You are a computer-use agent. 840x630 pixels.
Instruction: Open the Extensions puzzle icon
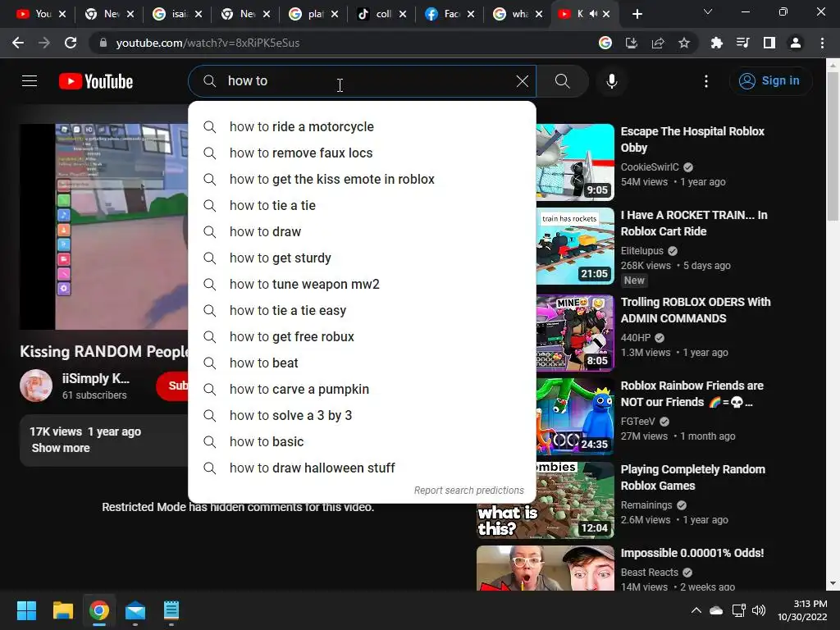coord(716,43)
